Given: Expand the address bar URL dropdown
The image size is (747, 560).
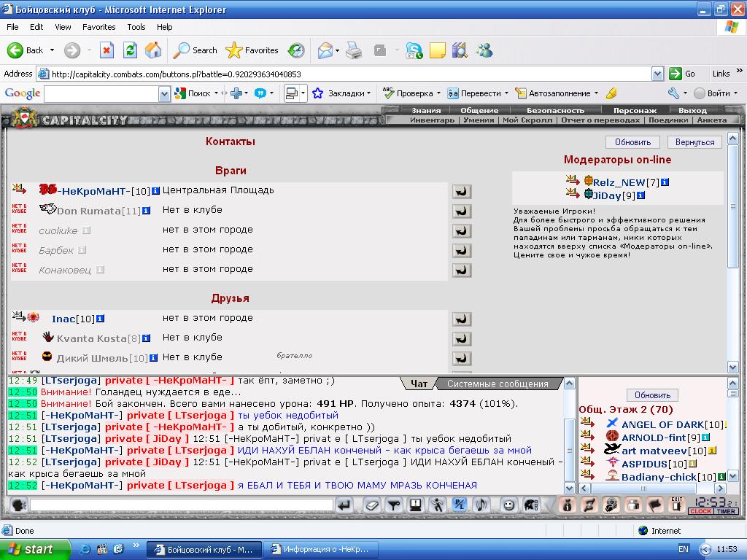Looking at the screenshot, I should (x=657, y=74).
